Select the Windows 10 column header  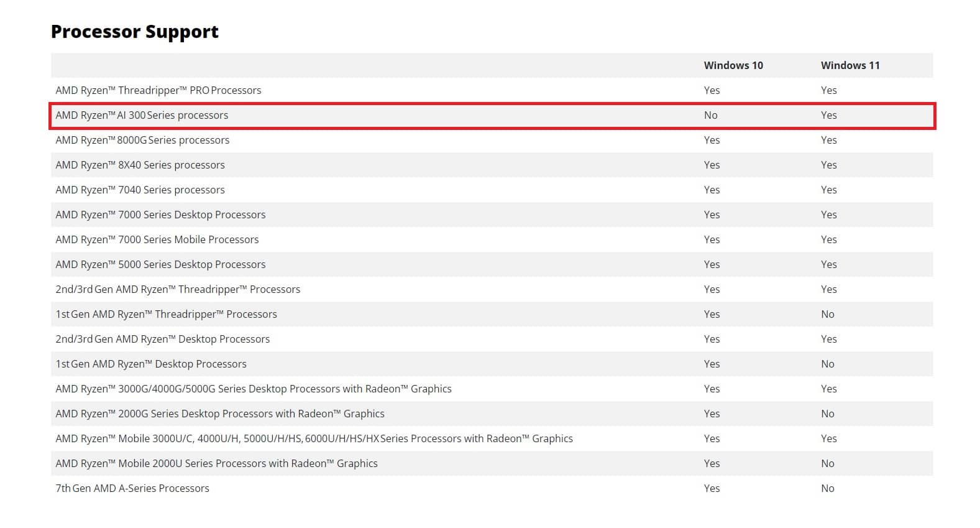733,65
